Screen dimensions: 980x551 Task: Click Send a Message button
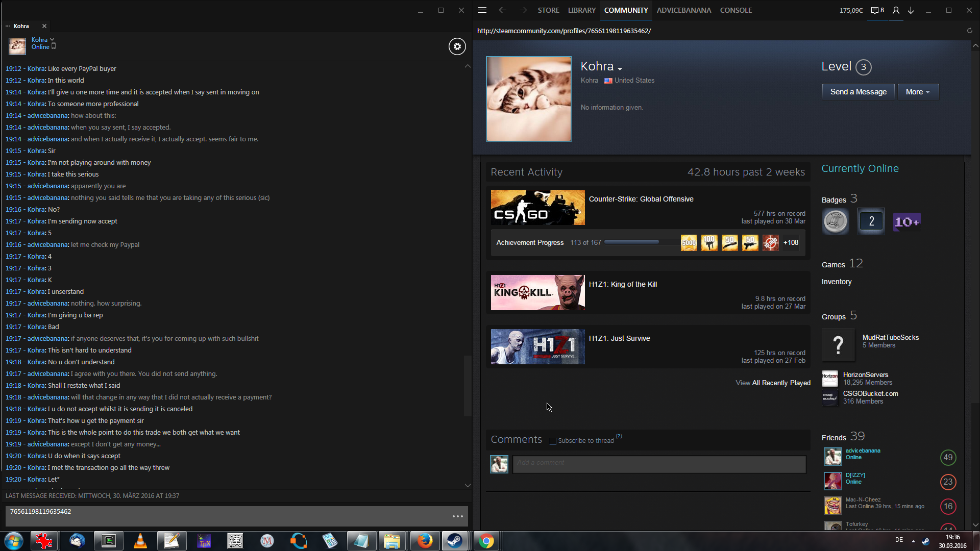858,92
